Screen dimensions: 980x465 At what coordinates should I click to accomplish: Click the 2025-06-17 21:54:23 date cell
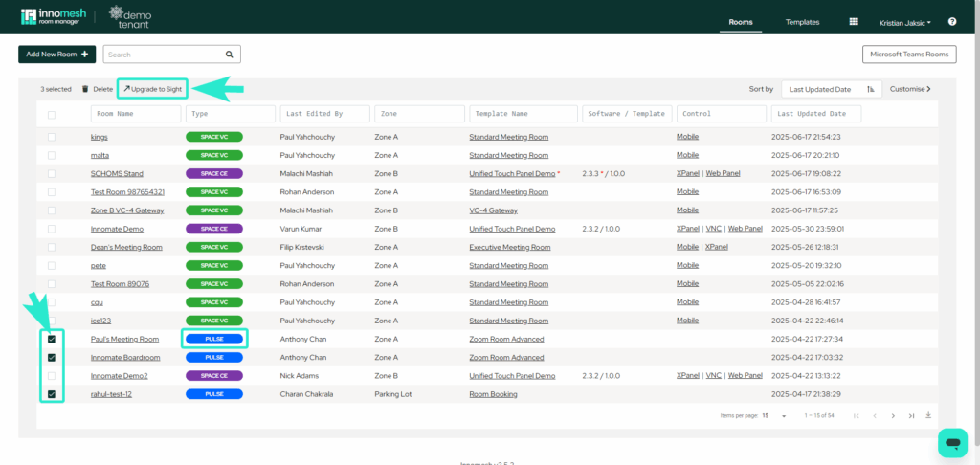pos(806,137)
